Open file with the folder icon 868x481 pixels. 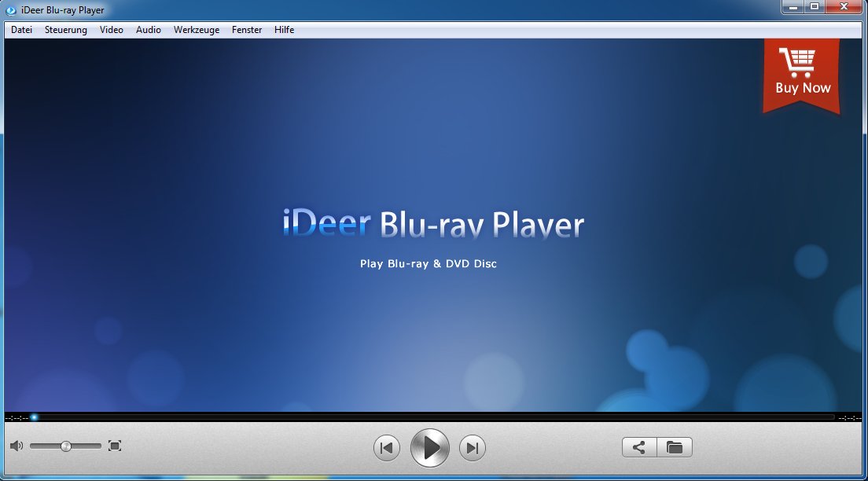tap(675, 447)
